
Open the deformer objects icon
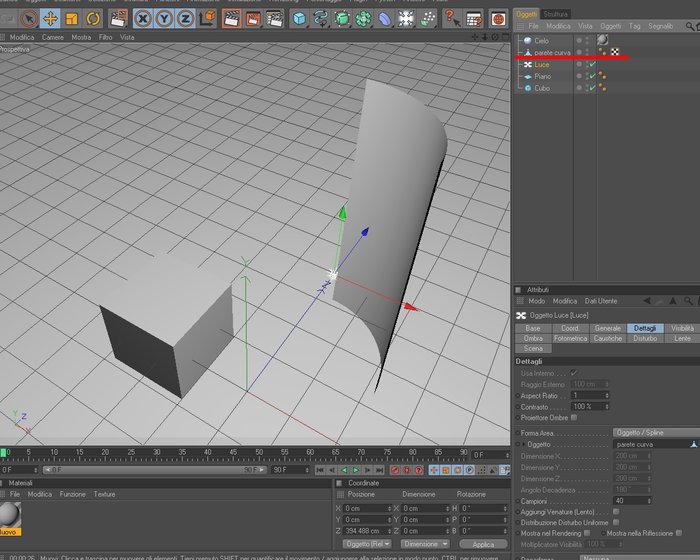384,19
